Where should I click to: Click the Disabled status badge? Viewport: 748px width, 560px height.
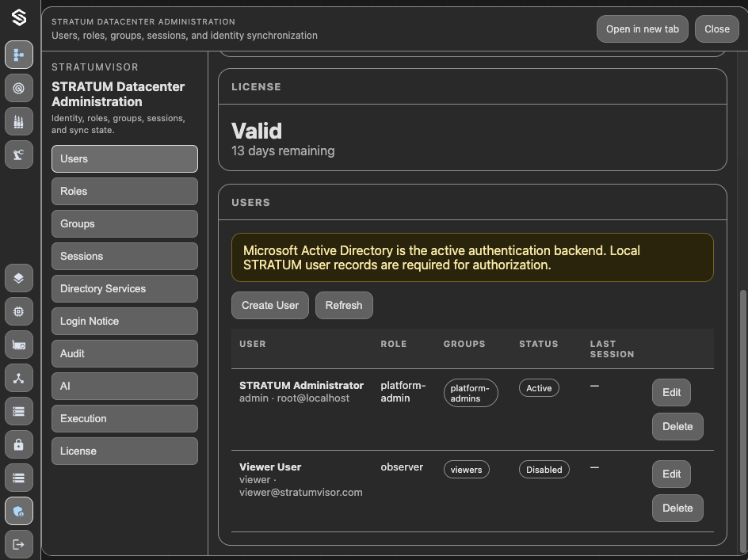[544, 470]
